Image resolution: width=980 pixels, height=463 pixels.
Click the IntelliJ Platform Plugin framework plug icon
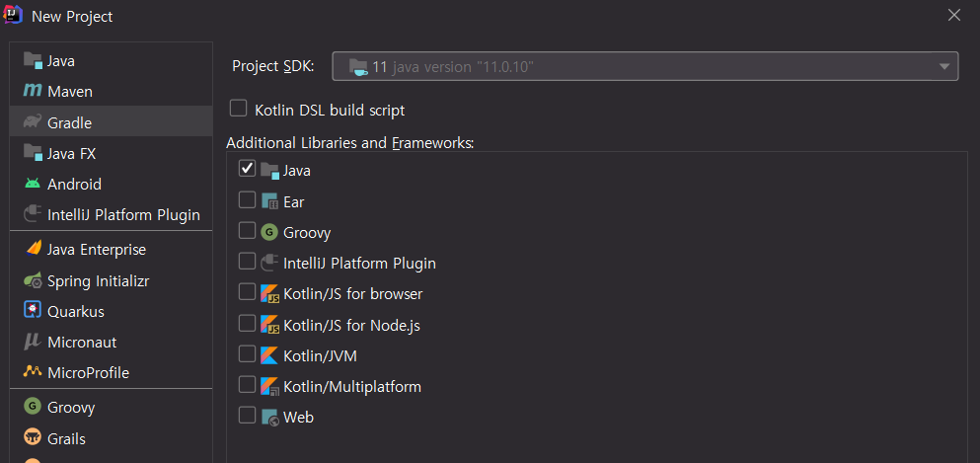[x=269, y=263]
